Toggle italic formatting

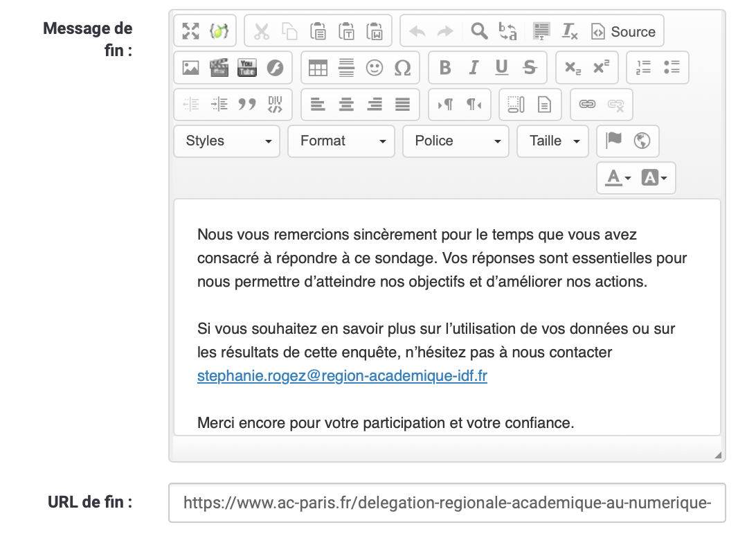[x=474, y=68]
